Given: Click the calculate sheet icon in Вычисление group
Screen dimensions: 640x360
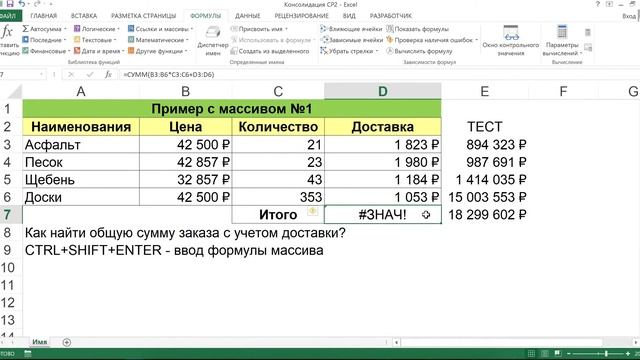Looking at the screenshot, I should 588,48.
